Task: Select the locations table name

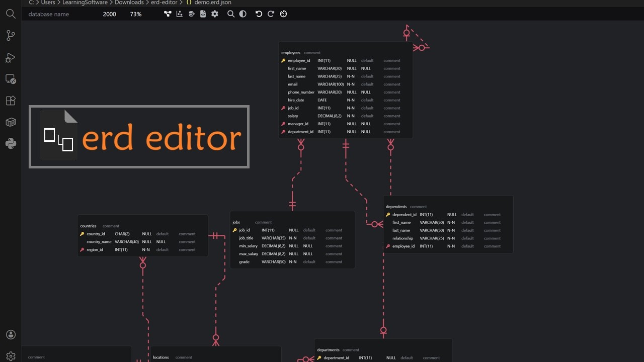Action: coord(161,357)
